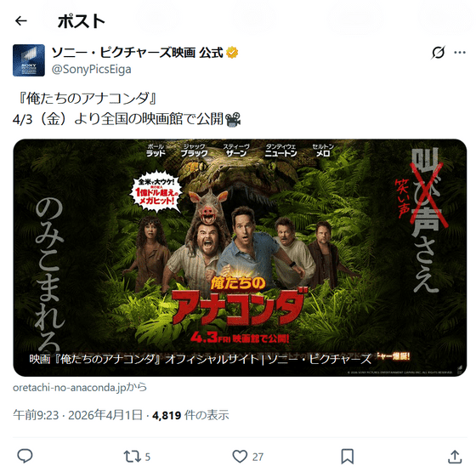Viewport: 476px width, 472px height.
Task: Click the reply speech bubble icon
Action: pyautogui.click(x=25, y=456)
